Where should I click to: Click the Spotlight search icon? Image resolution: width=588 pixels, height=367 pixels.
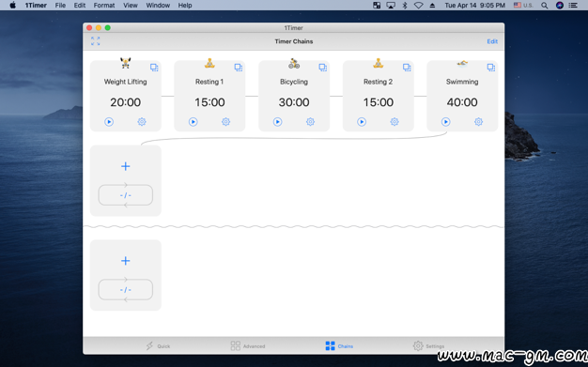tap(545, 6)
